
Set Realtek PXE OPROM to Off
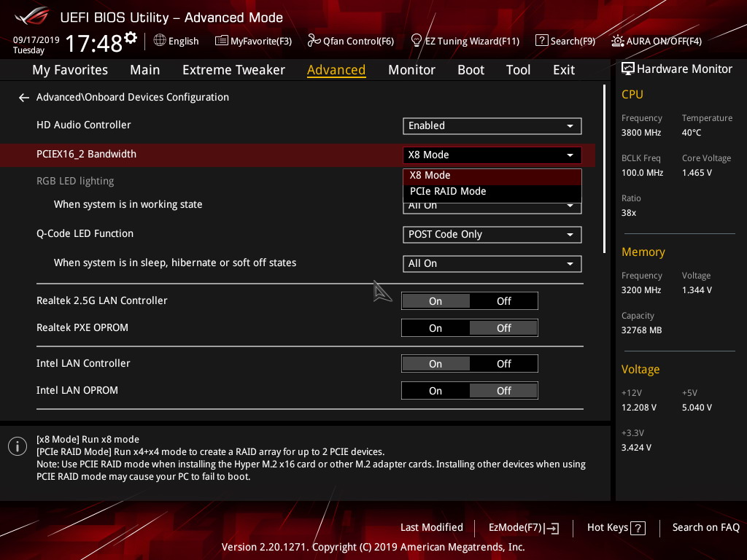[x=503, y=328]
